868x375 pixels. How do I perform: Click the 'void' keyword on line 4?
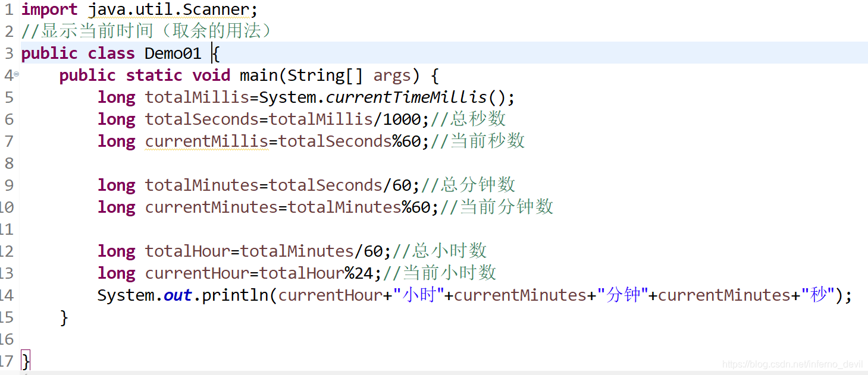(211, 75)
